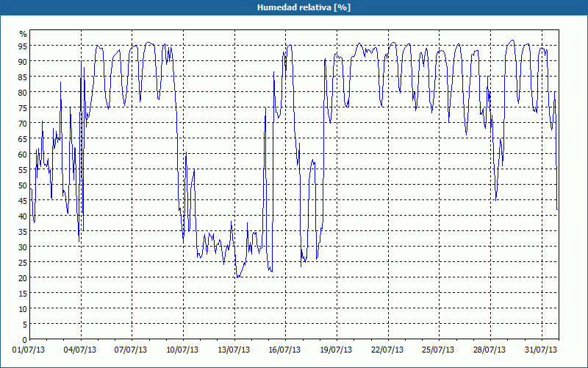Select the 45 value on the y-axis
This screenshot has width=588, height=368.
pyautogui.click(x=23, y=200)
